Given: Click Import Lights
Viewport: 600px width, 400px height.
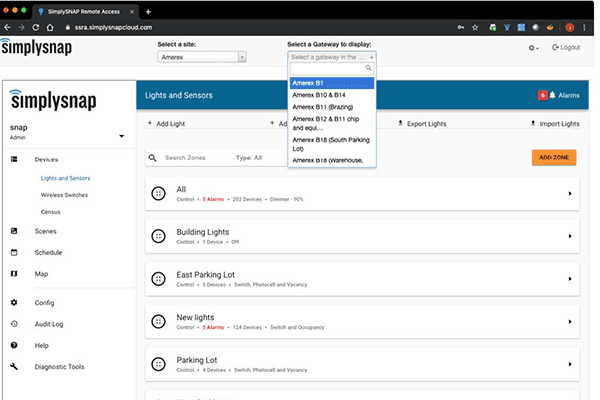Looking at the screenshot, I should [x=555, y=124].
